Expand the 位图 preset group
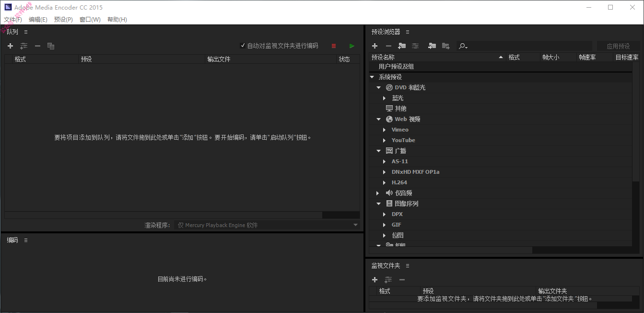Image resolution: width=644 pixels, height=313 pixels. pos(385,236)
